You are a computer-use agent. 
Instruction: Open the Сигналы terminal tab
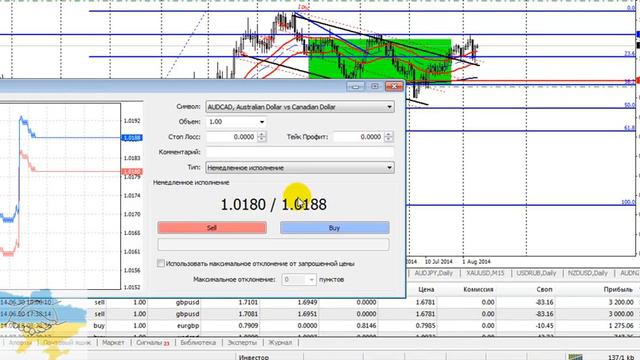click(153, 343)
